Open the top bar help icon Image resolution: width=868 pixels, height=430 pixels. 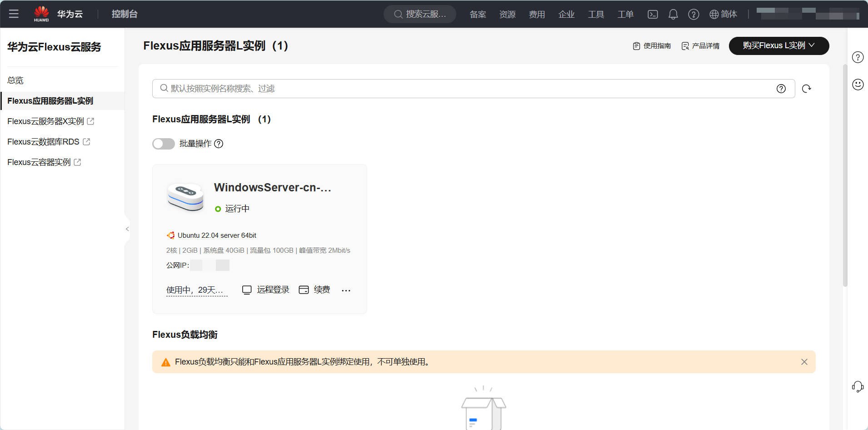693,14
